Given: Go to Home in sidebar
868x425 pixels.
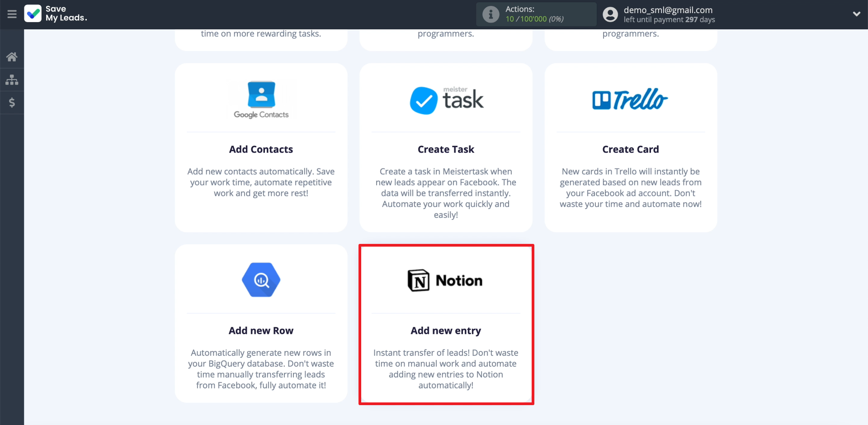Looking at the screenshot, I should 12,57.
